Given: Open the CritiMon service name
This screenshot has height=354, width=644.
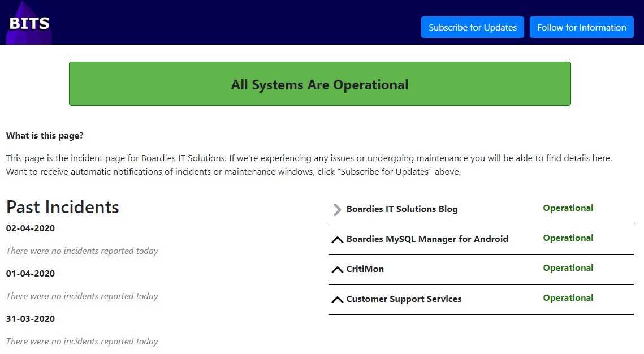Looking at the screenshot, I should point(365,269).
